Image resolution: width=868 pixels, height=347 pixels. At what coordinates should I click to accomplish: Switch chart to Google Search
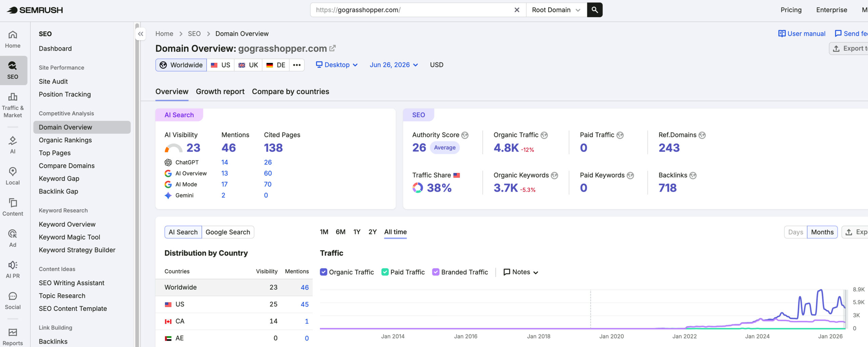click(228, 232)
